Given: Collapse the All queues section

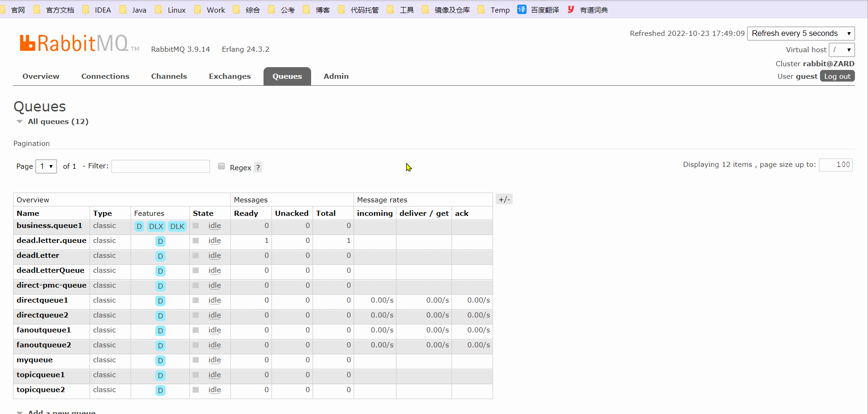Looking at the screenshot, I should 52,122.
